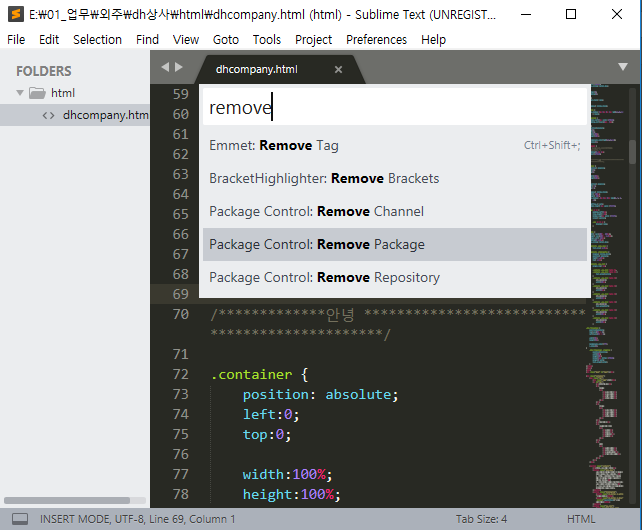This screenshot has height=530, width=642.
Task: Open the View menu
Action: point(185,39)
